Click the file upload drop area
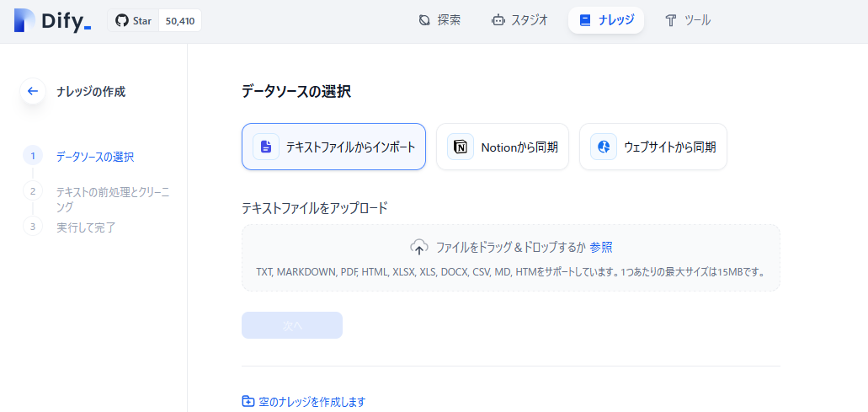Screen dimensions: 868x412 click(511, 258)
